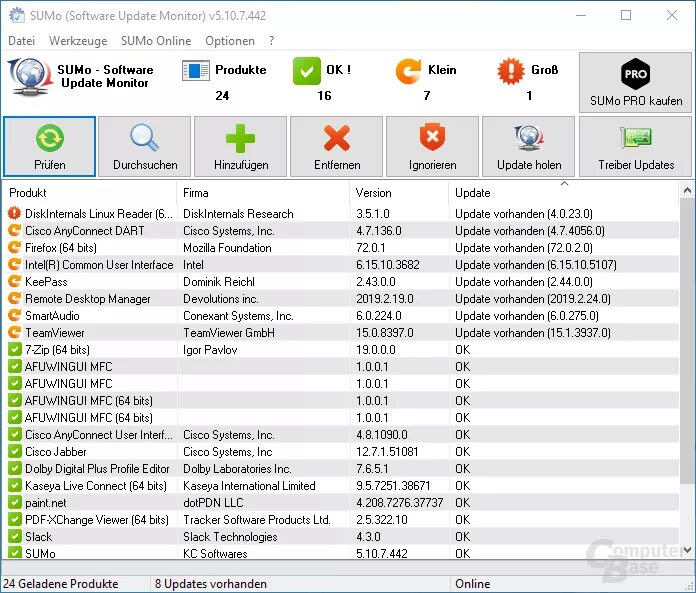
Task: Click Cisco AnyConnect DART minor-update icon
Action: 15,230
